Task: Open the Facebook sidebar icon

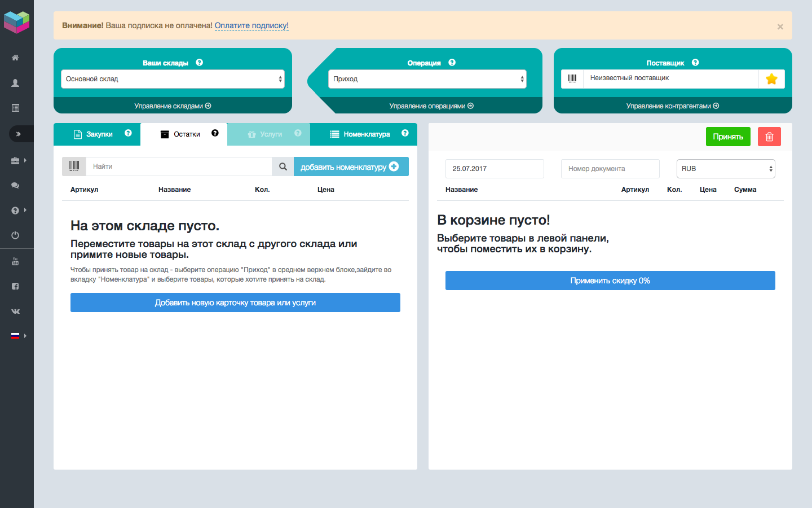Action: (x=15, y=286)
